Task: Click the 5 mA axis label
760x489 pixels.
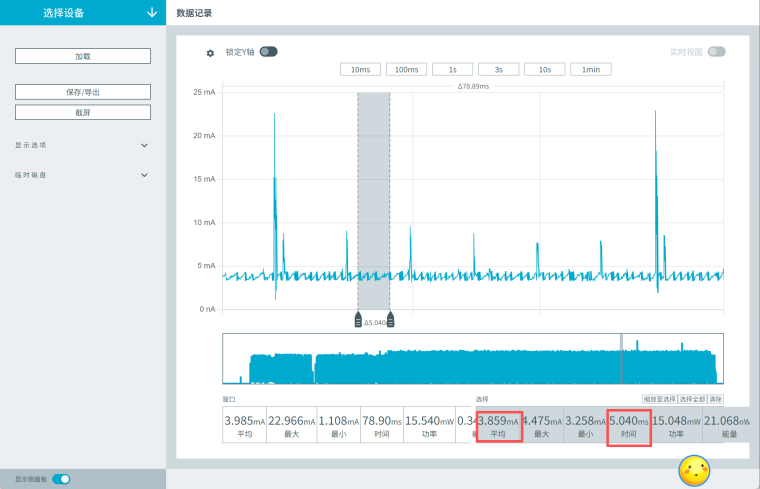Action: 206,266
